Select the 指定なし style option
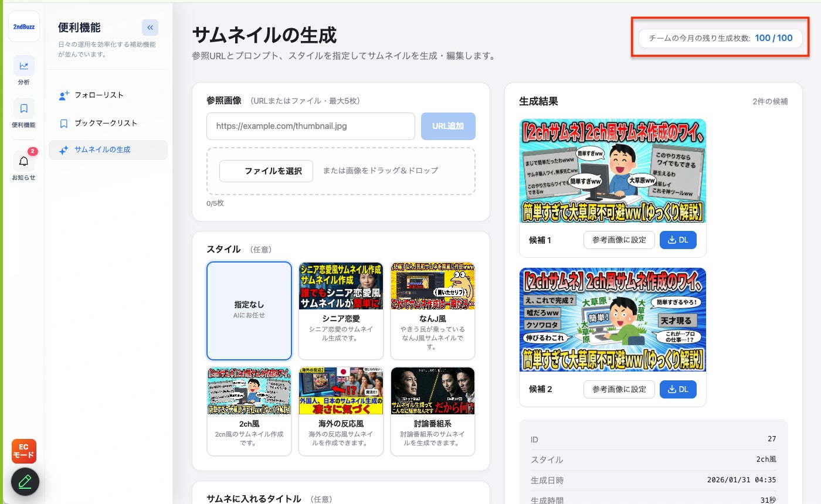This screenshot has width=821, height=504. pyautogui.click(x=249, y=311)
